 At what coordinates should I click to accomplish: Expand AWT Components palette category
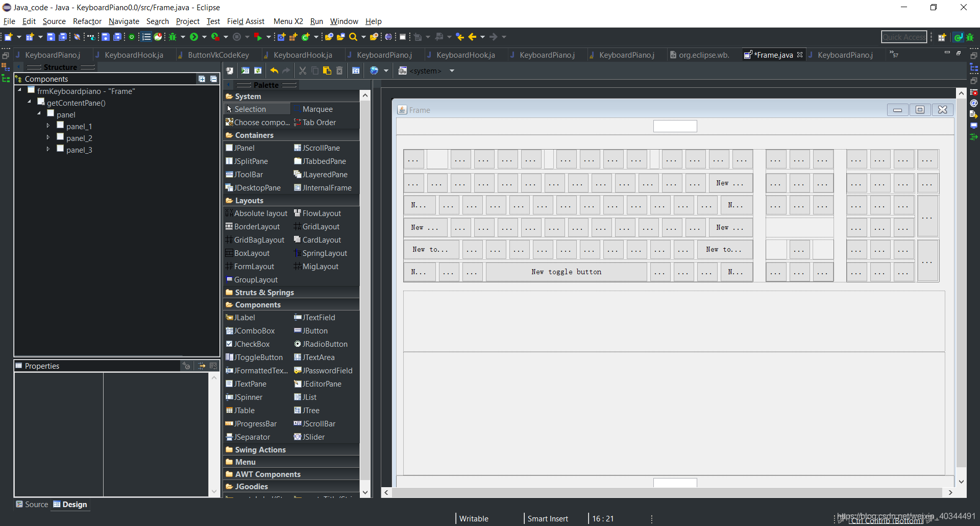coord(291,474)
